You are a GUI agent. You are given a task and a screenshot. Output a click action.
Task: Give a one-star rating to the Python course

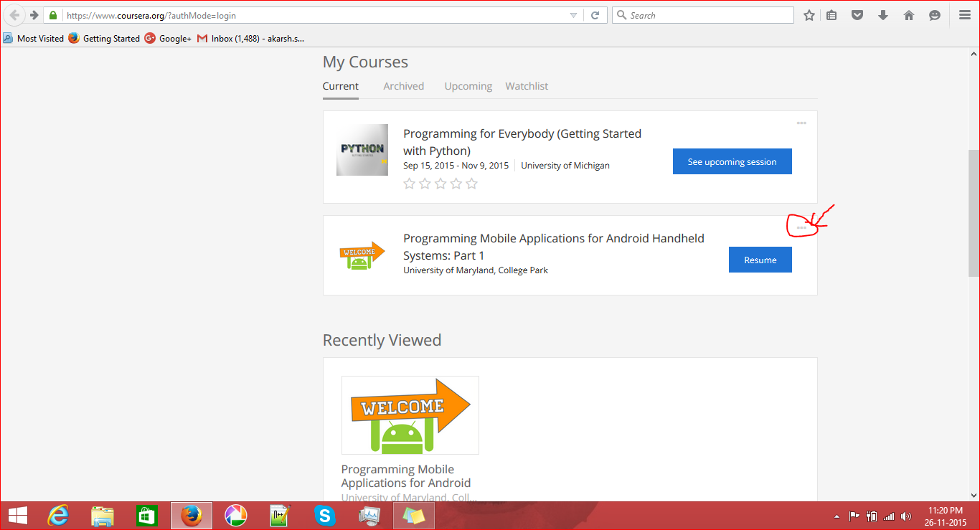[x=409, y=184]
